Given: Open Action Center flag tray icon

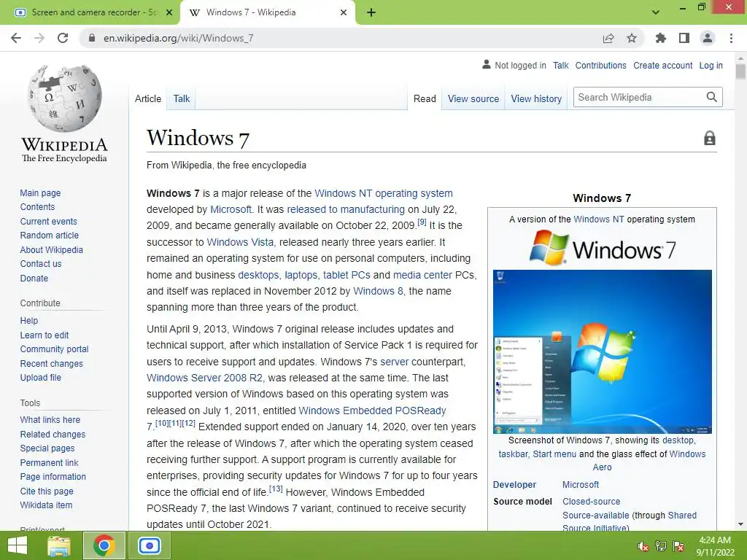Looking at the screenshot, I should (678, 546).
